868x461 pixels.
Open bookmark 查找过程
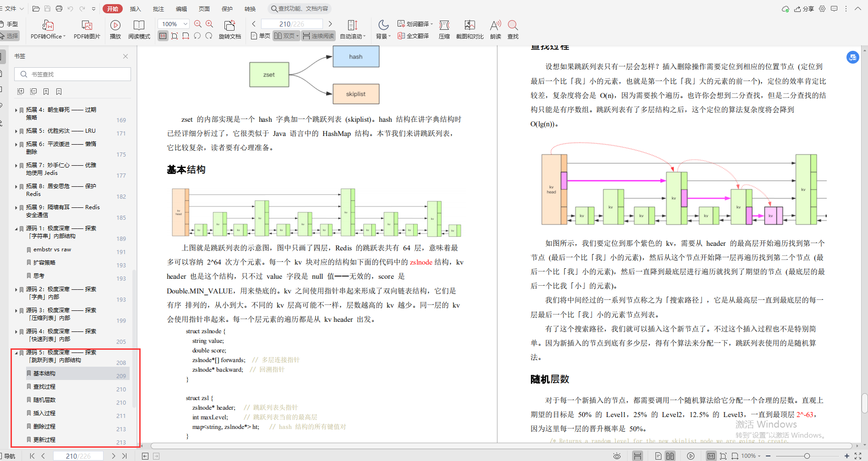pyautogui.click(x=44, y=387)
